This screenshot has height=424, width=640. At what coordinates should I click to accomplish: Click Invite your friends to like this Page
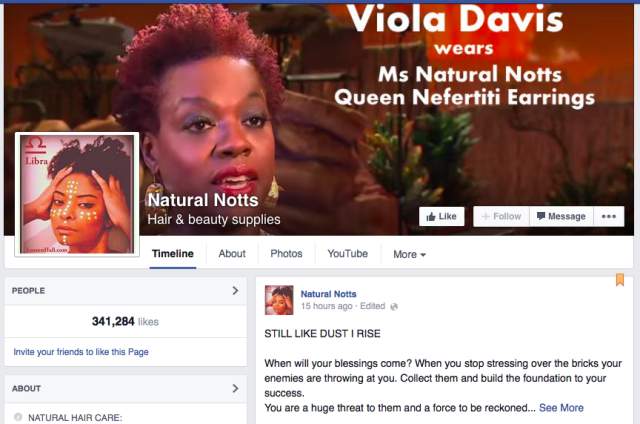coord(81,352)
